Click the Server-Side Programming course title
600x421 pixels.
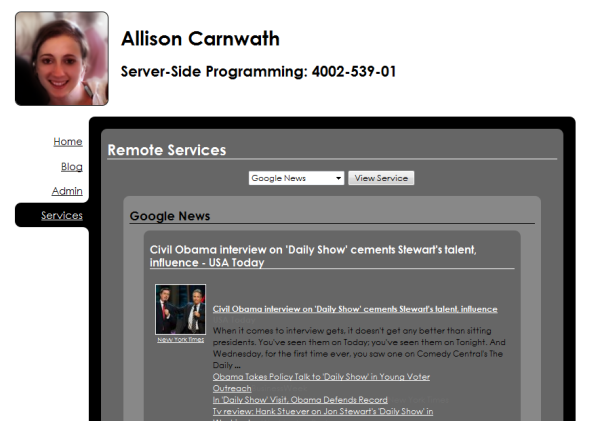[x=258, y=72]
